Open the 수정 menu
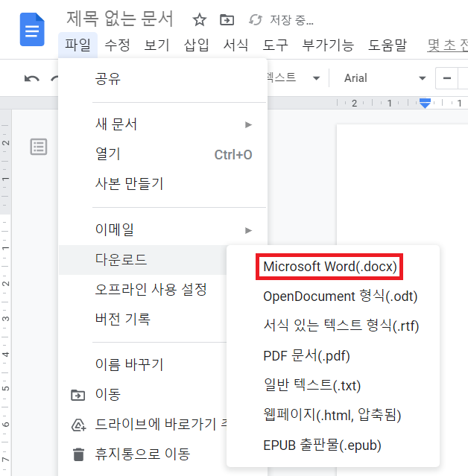 coord(117,45)
